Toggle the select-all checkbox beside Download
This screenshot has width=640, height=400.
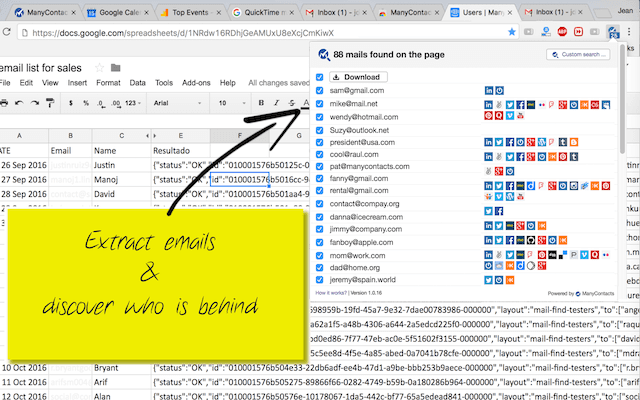point(320,77)
